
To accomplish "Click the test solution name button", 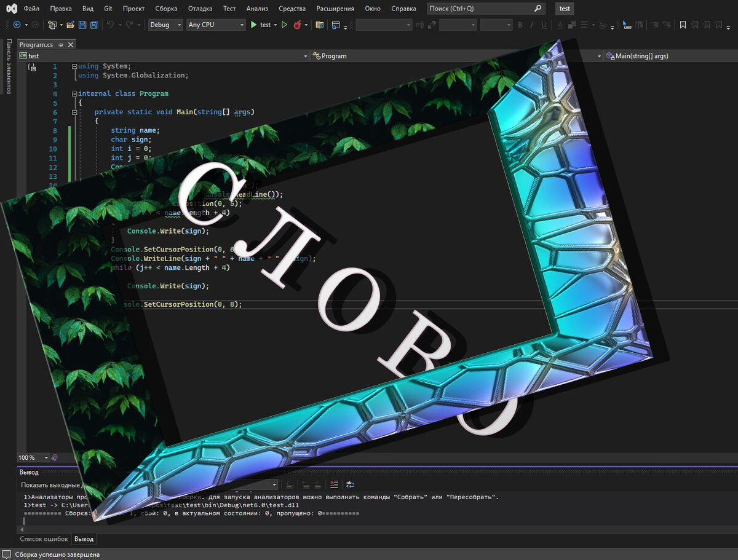I will (x=565, y=9).
